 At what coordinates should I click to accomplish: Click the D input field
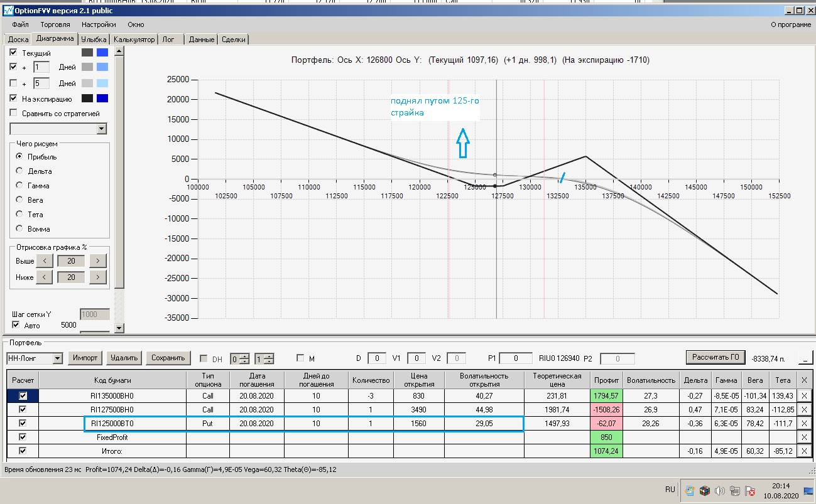point(377,358)
